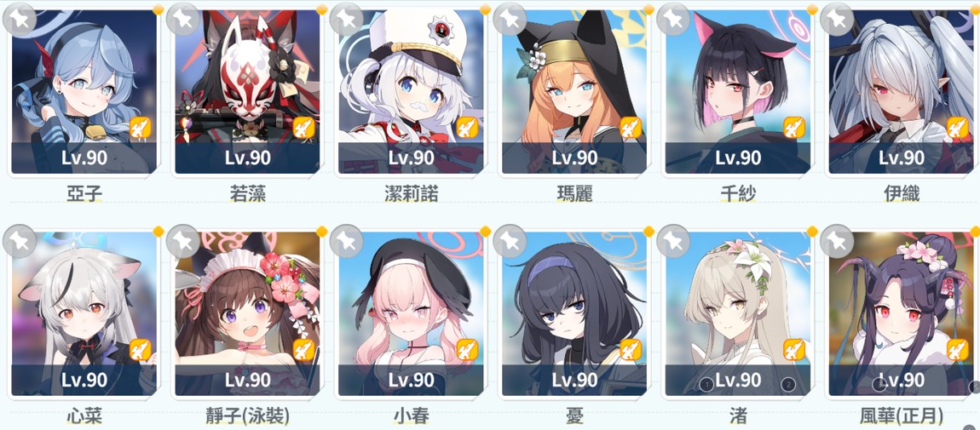Click the pin icon on 渚's card
Screen dimensions: 980x430
673,240
